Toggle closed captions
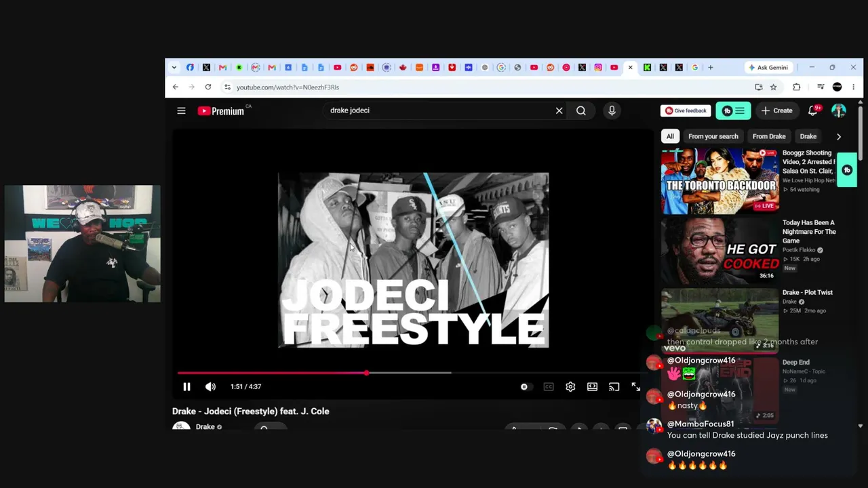 coord(549,386)
